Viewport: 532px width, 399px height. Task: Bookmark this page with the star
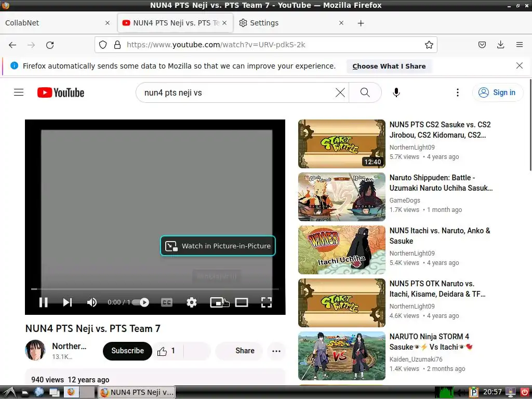tap(429, 45)
